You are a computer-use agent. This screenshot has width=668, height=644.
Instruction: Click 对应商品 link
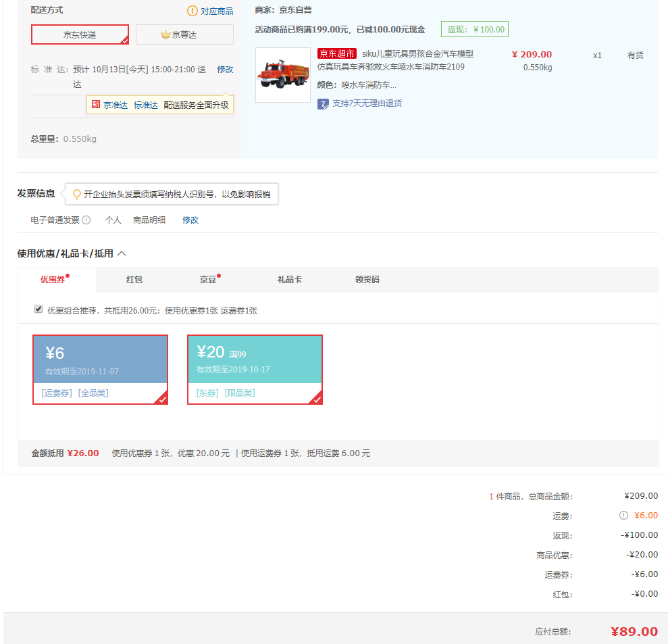pyautogui.click(x=217, y=11)
